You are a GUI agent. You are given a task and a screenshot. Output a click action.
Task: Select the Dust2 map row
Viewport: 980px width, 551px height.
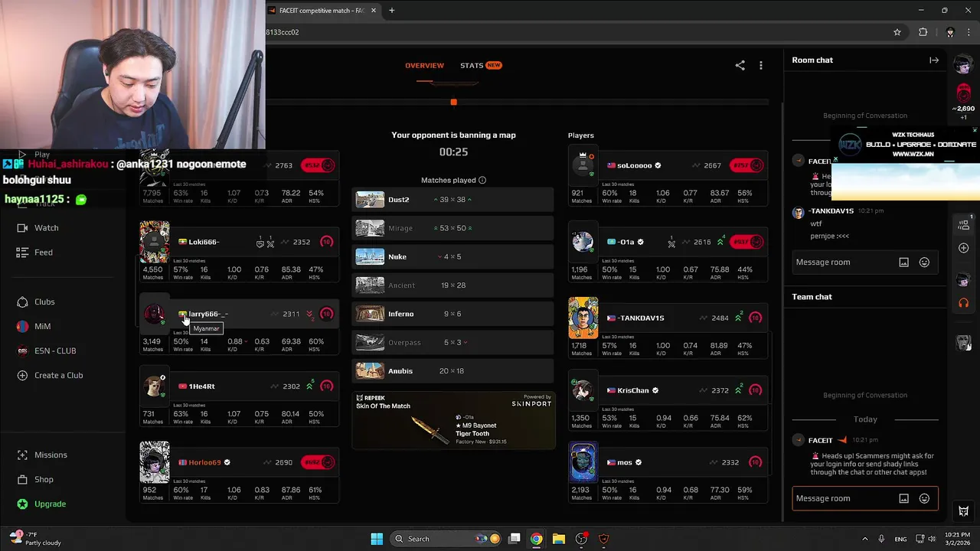coord(452,200)
